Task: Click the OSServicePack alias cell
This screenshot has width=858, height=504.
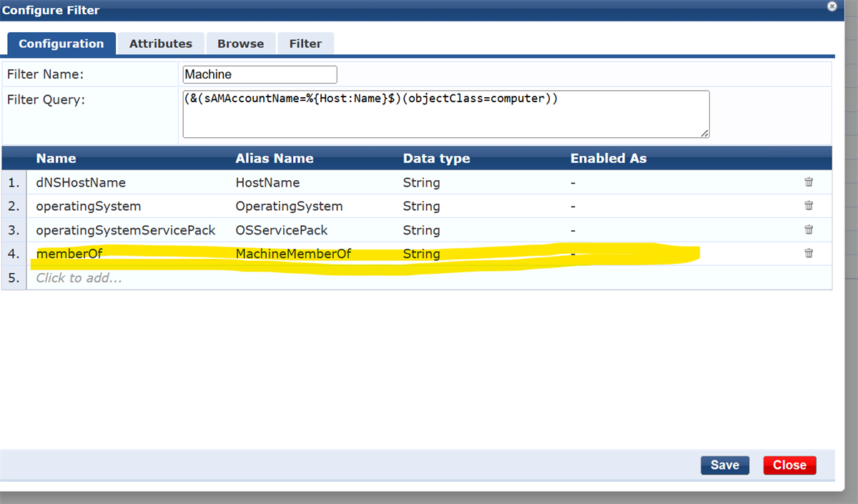Action: (282, 230)
